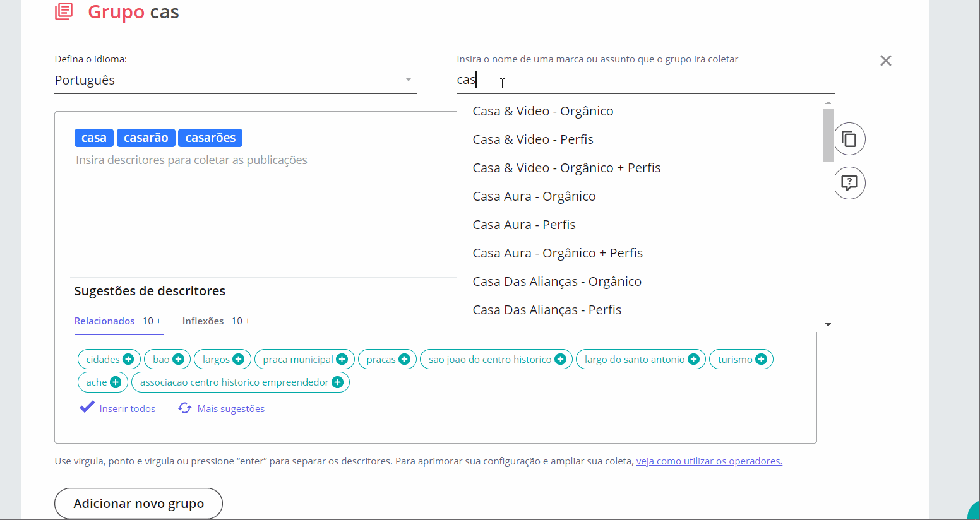The image size is (980, 520).
Task: Click the Mais sugestões link
Action: pyautogui.click(x=230, y=409)
